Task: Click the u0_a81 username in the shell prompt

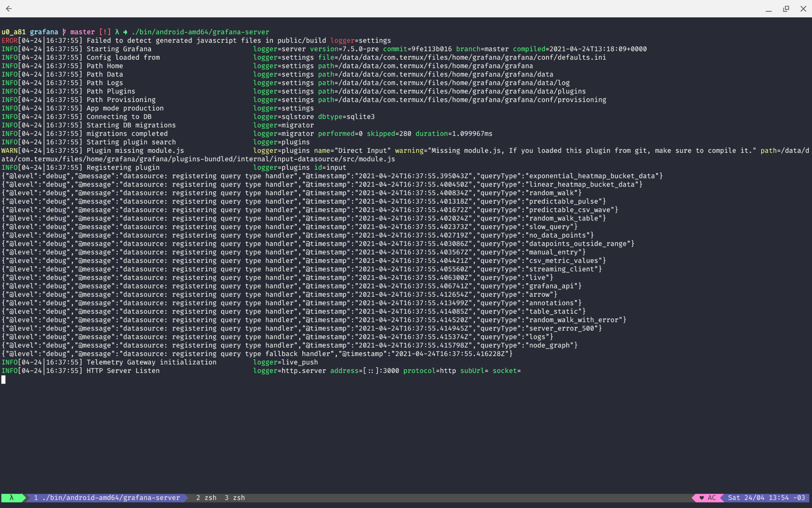Action: coord(14,32)
